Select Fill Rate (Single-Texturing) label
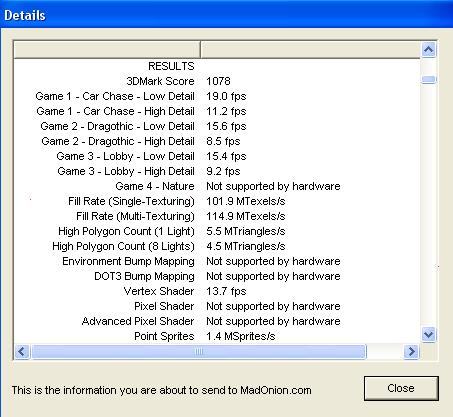 click(x=131, y=201)
